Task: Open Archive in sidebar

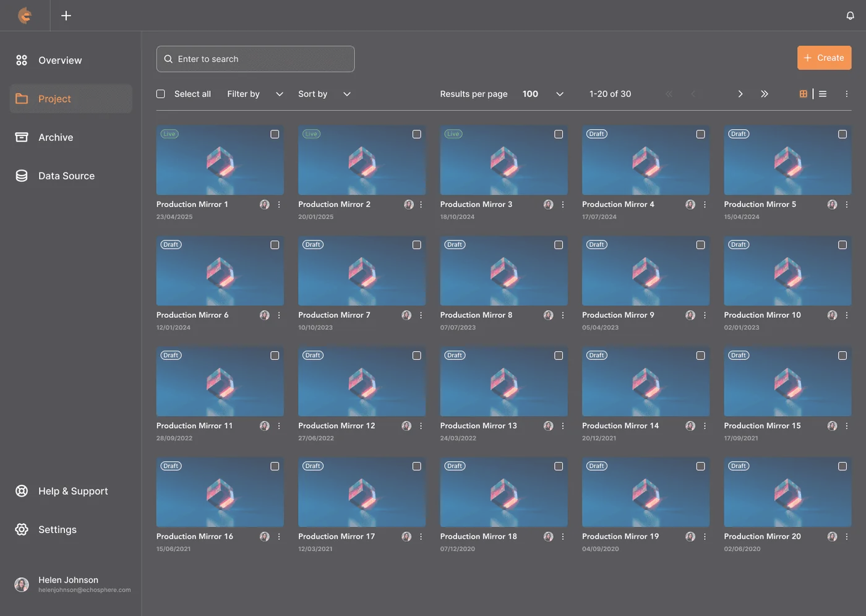Action: point(71,137)
